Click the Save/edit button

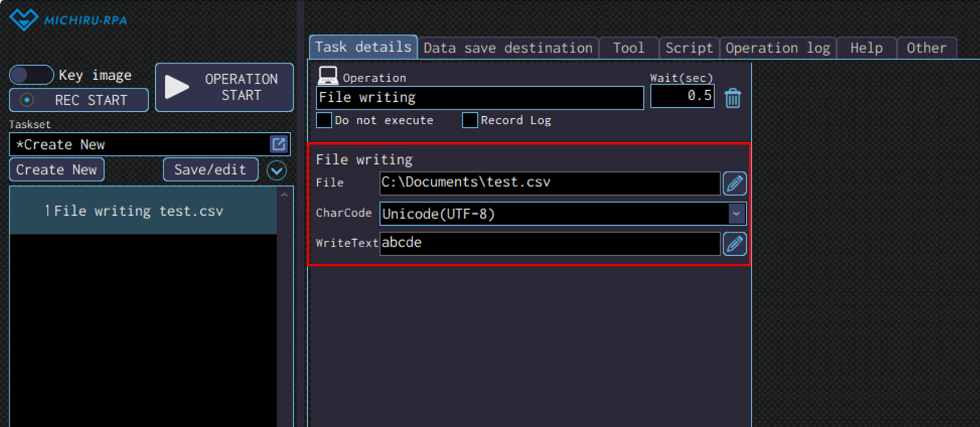click(x=210, y=170)
